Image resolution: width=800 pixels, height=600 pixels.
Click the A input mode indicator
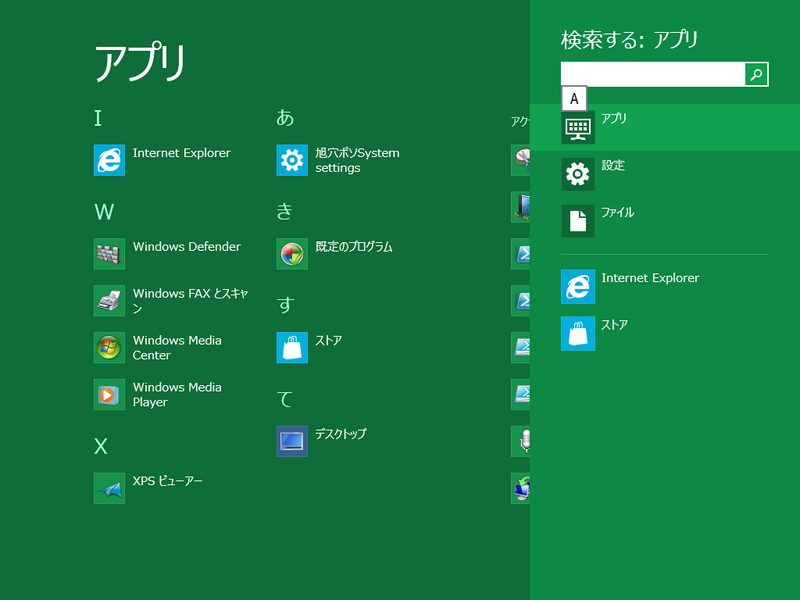tap(573, 99)
